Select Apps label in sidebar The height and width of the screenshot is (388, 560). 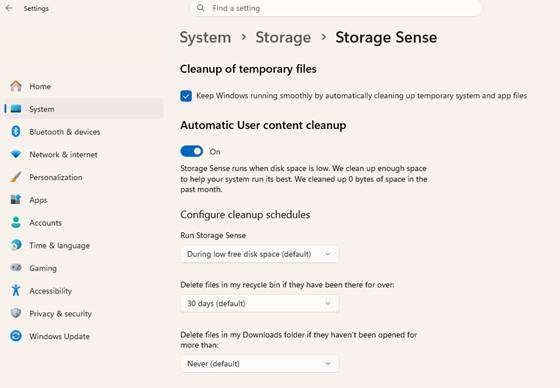(x=38, y=200)
